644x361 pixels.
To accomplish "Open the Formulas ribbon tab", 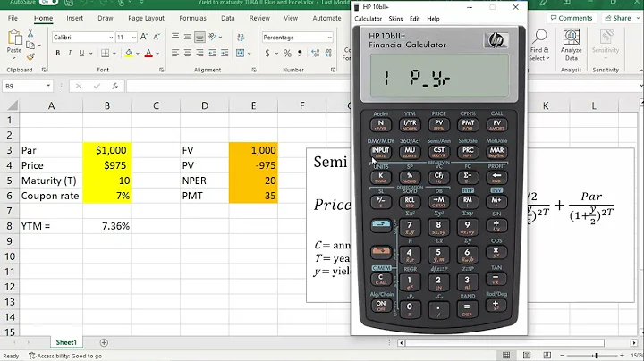I will (192, 18).
